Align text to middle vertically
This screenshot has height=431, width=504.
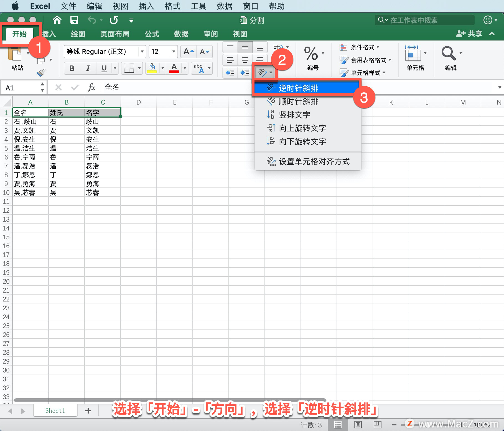245,47
